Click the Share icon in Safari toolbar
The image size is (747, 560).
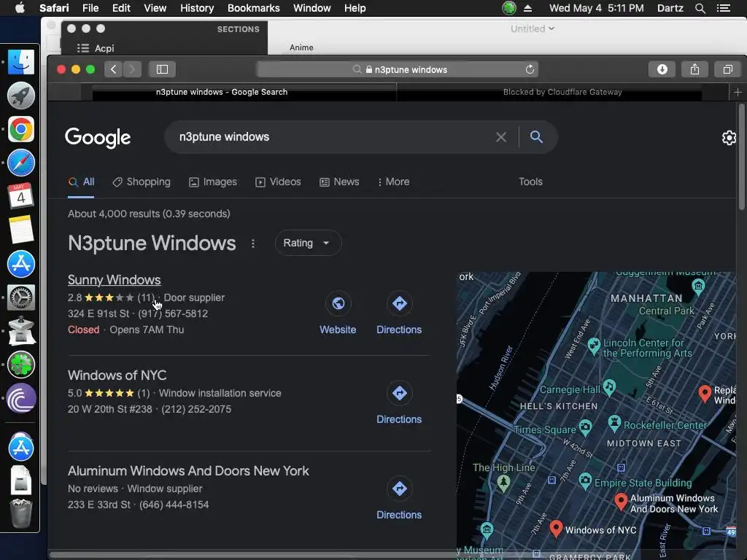(694, 69)
